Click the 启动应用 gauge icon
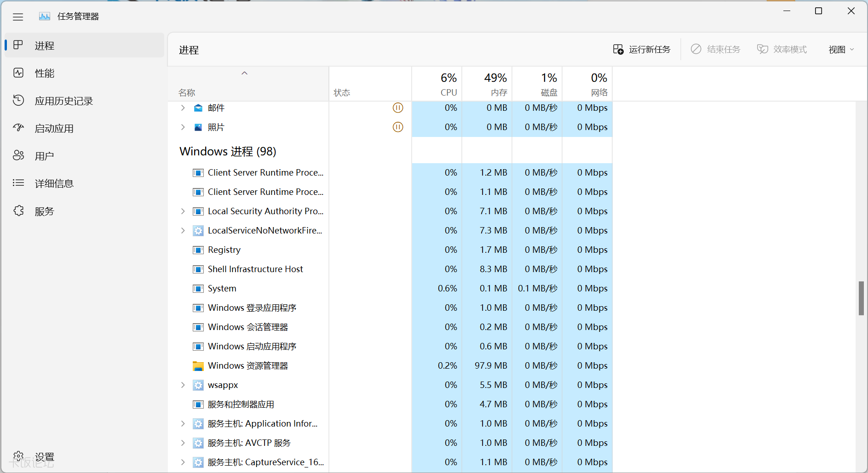Viewport: 868px width, 473px height. pos(18,128)
